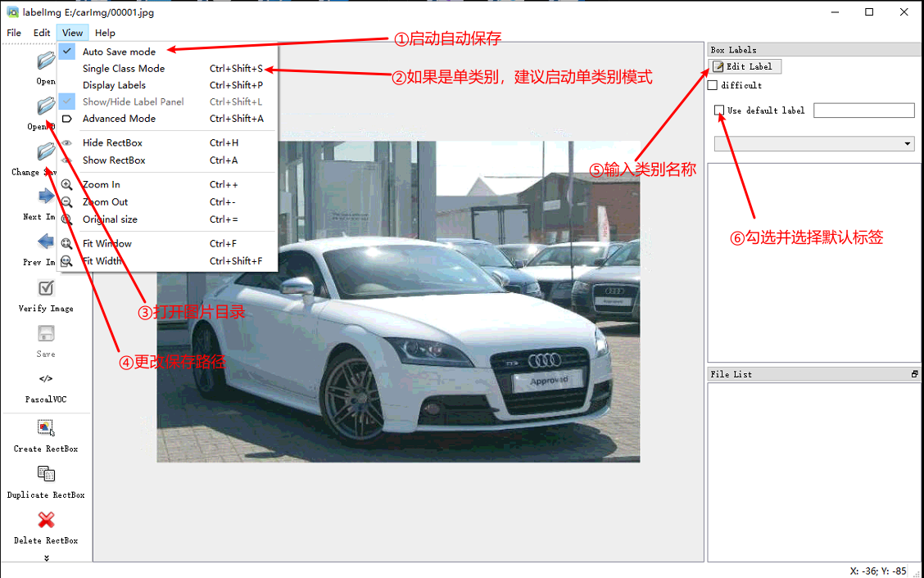This screenshot has width=924, height=578.
Task: Click the white Audi car image
Action: pos(398,301)
